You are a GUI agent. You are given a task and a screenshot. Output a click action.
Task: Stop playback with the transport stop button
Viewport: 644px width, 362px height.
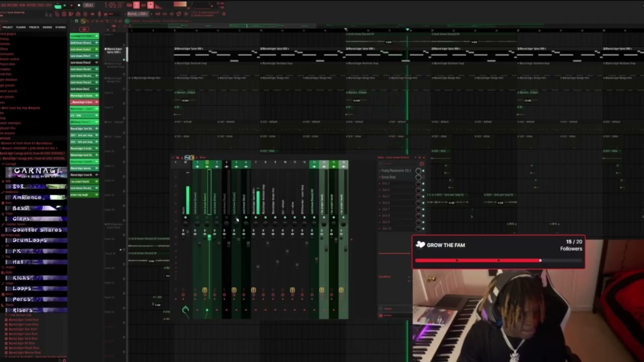[72, 6]
